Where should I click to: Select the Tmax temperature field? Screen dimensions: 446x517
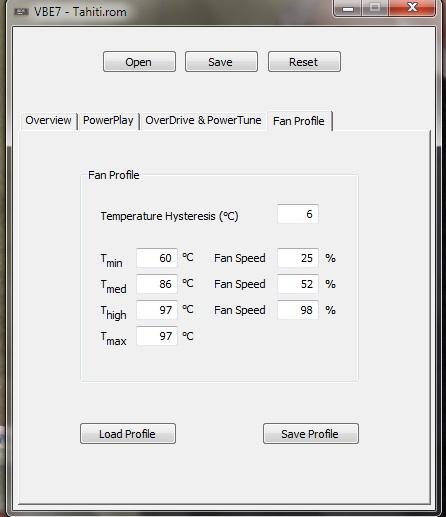[x=157, y=336]
